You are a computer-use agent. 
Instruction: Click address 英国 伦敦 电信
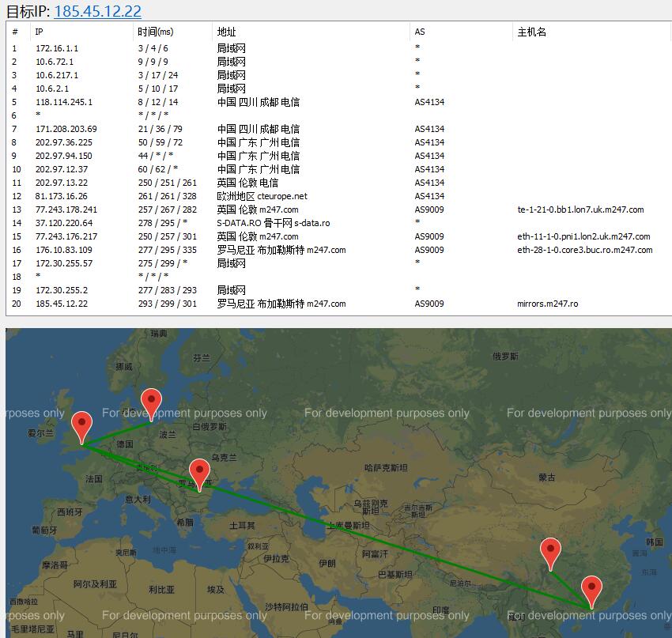pos(247,183)
